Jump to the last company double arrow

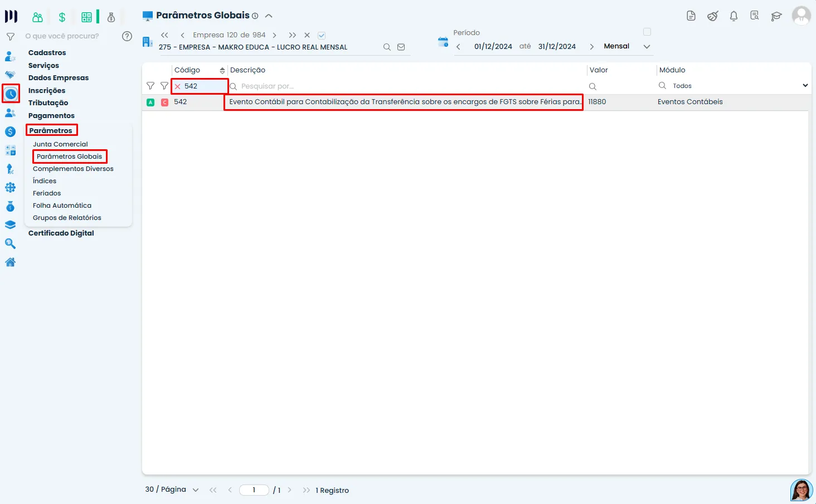(x=292, y=35)
